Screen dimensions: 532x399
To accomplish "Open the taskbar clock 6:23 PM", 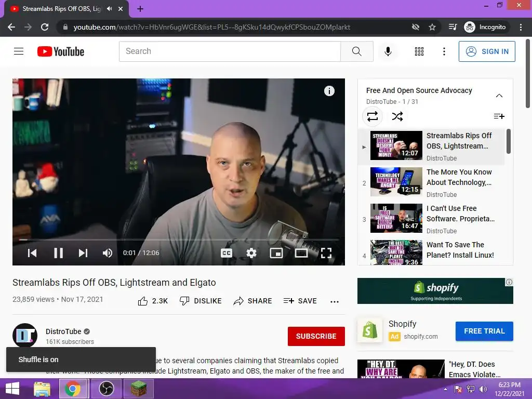I will pyautogui.click(x=509, y=389).
